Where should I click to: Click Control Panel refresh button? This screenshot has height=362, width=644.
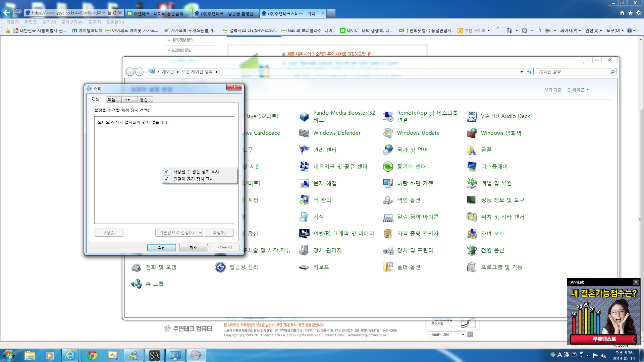pyautogui.click(x=529, y=72)
